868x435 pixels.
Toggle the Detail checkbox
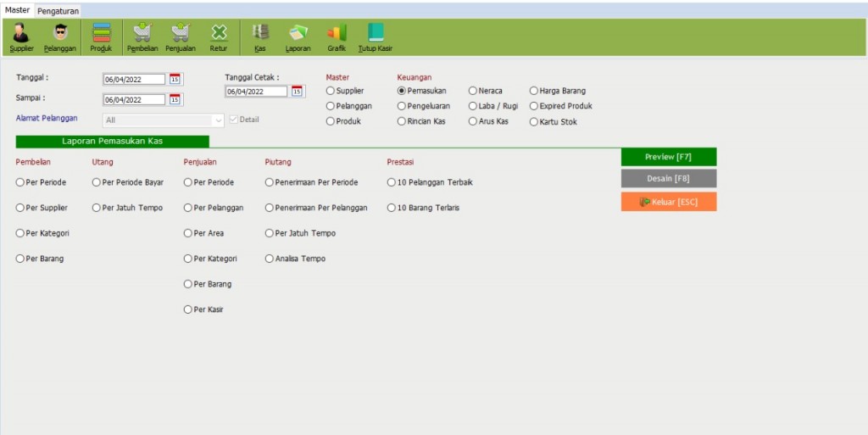coord(233,120)
